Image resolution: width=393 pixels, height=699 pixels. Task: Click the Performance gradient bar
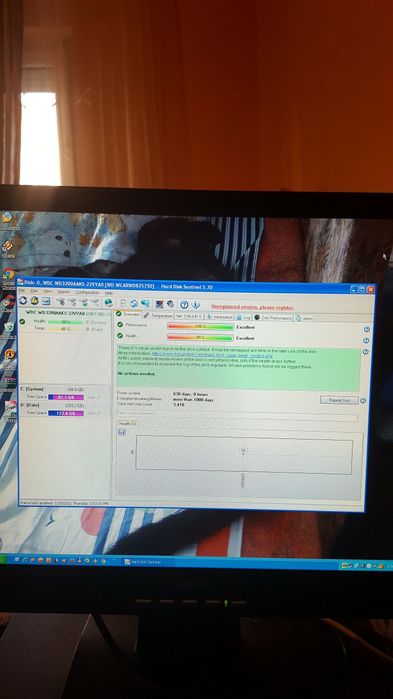[200, 327]
